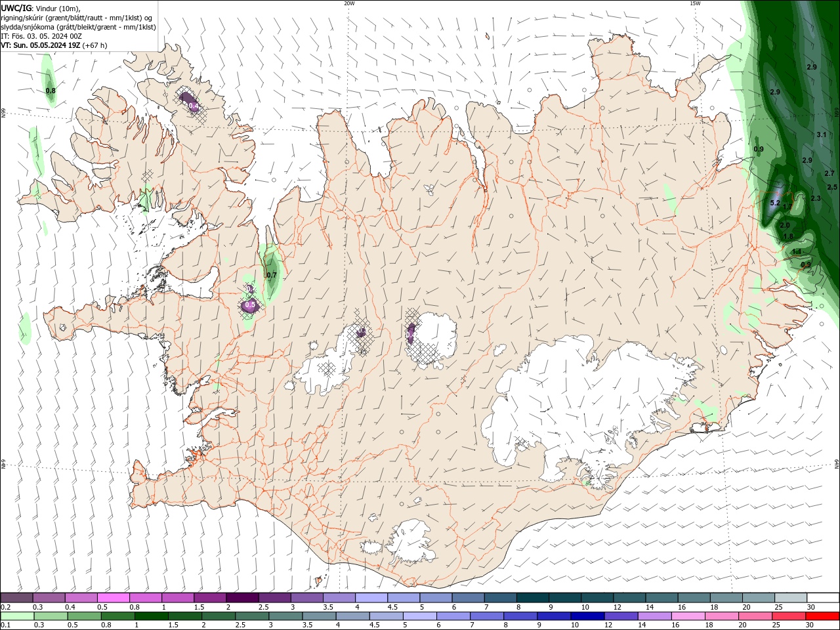Click the '0.7' value on the western green patch
This screenshot has height=630, width=840.
(x=271, y=275)
